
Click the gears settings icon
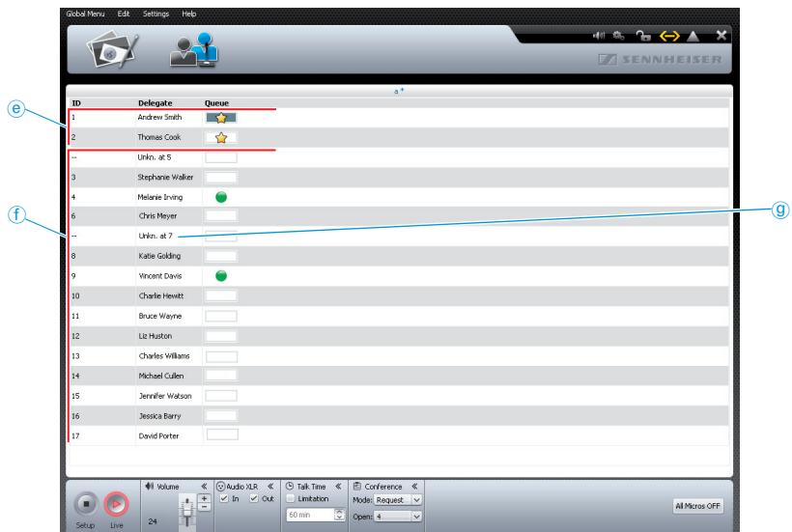click(x=619, y=36)
